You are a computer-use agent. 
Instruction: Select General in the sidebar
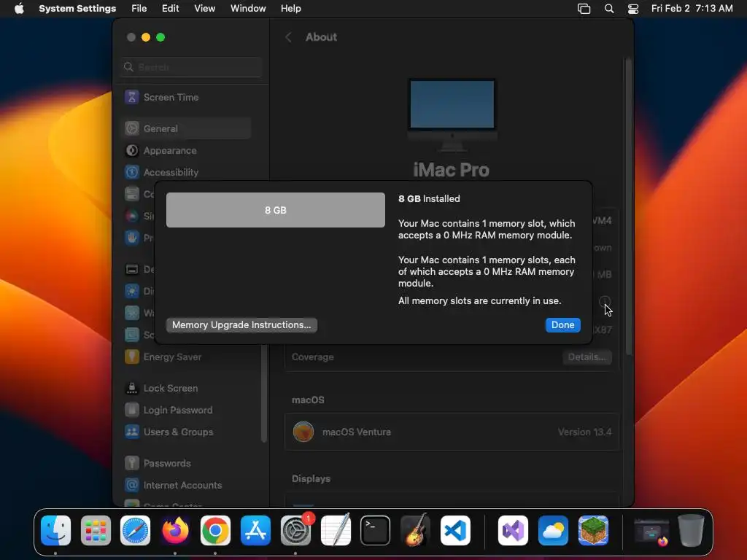(x=186, y=128)
